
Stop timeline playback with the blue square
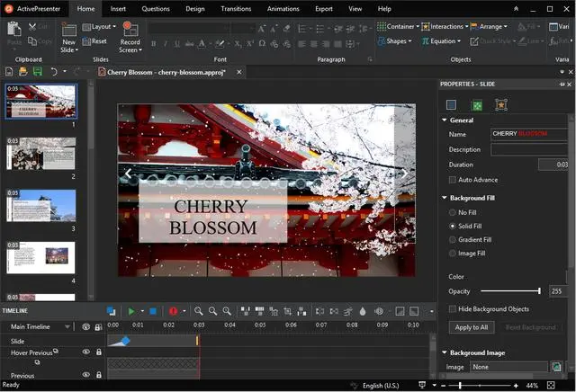click(153, 311)
